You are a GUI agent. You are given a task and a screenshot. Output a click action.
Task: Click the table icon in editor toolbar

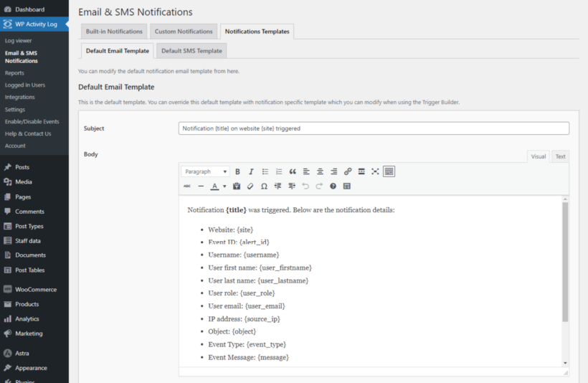click(x=347, y=186)
